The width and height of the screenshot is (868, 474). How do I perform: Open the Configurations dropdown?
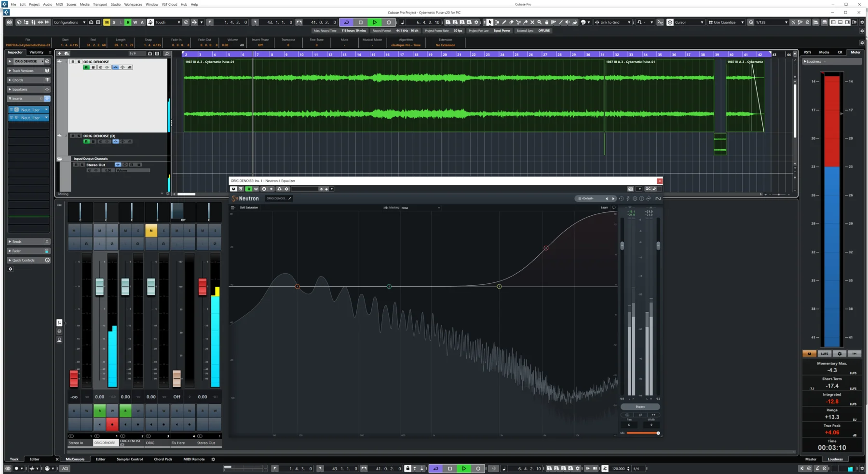point(70,22)
